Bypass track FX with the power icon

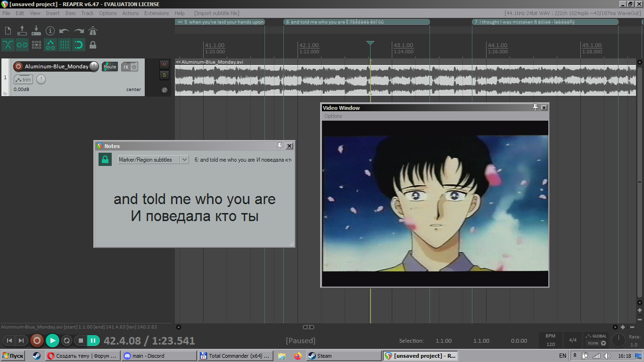point(134,67)
